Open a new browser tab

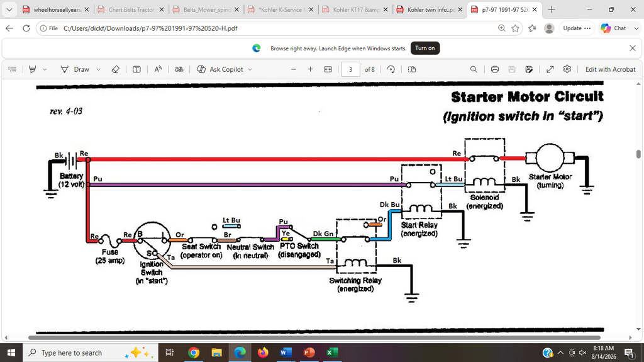tap(552, 9)
